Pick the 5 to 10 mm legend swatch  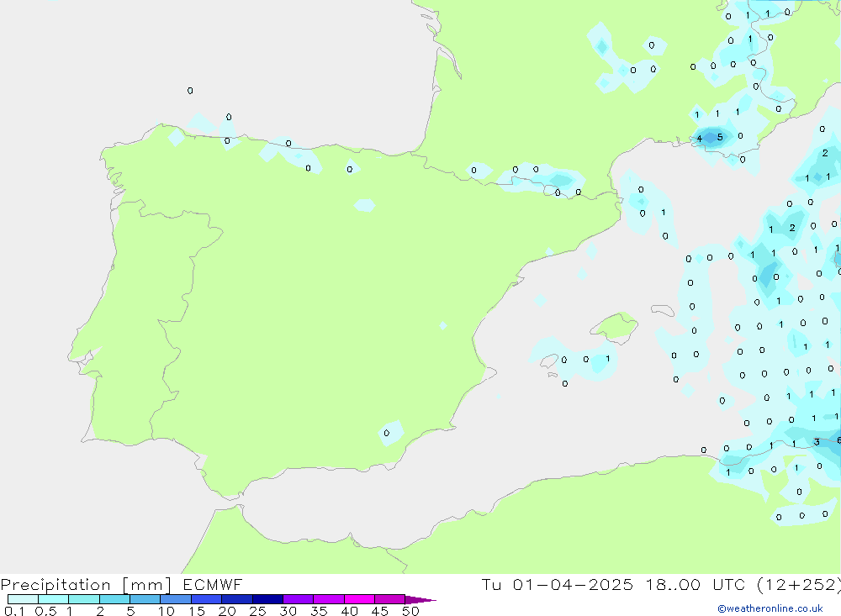coord(145,599)
